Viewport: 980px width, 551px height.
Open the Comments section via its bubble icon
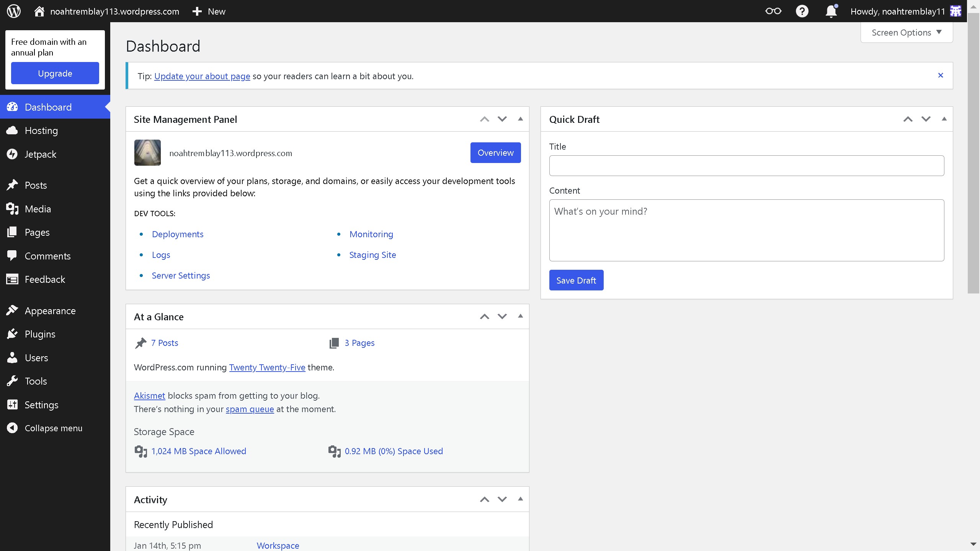(13, 256)
